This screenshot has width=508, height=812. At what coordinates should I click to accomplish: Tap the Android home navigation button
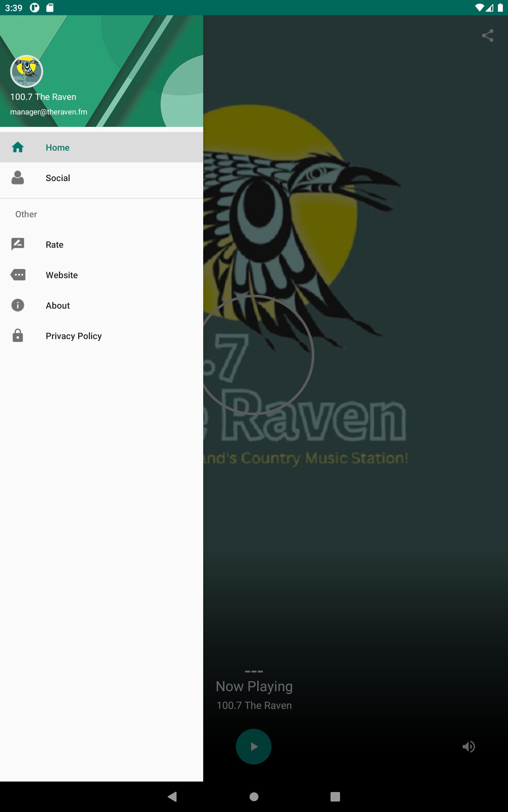coord(254,796)
